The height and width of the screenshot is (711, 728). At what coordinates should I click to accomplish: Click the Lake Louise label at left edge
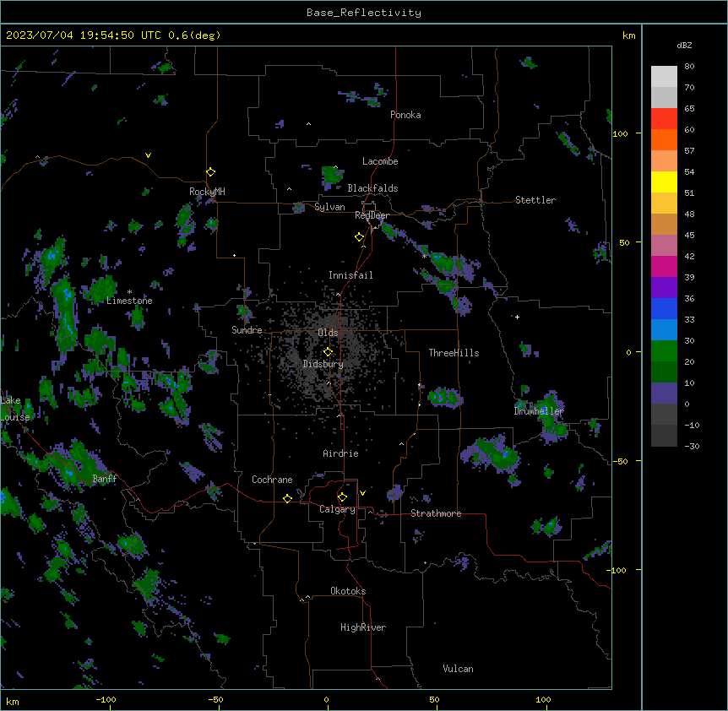[15, 409]
